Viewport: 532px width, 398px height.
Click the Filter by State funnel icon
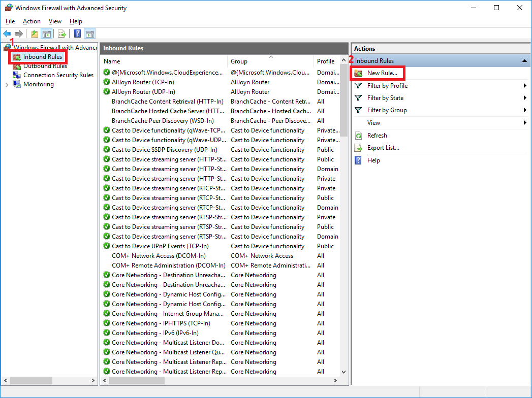358,98
